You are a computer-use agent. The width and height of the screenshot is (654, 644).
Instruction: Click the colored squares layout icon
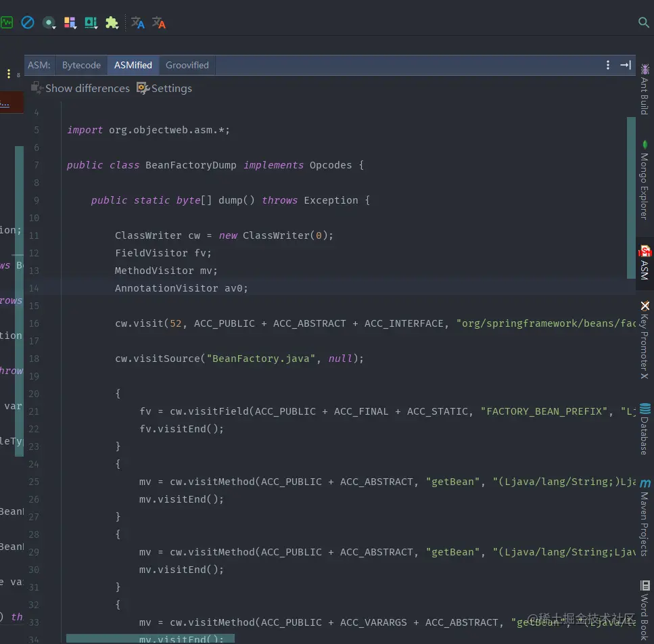[70, 22]
